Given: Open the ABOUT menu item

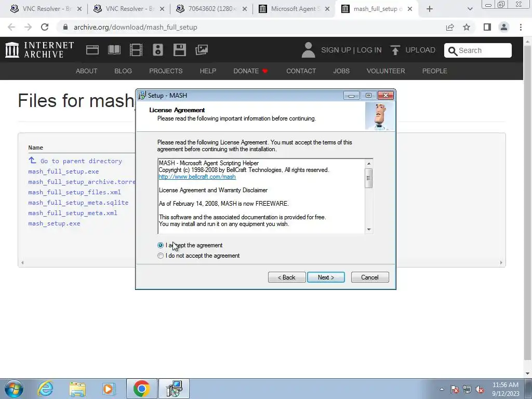Looking at the screenshot, I should point(87,71).
